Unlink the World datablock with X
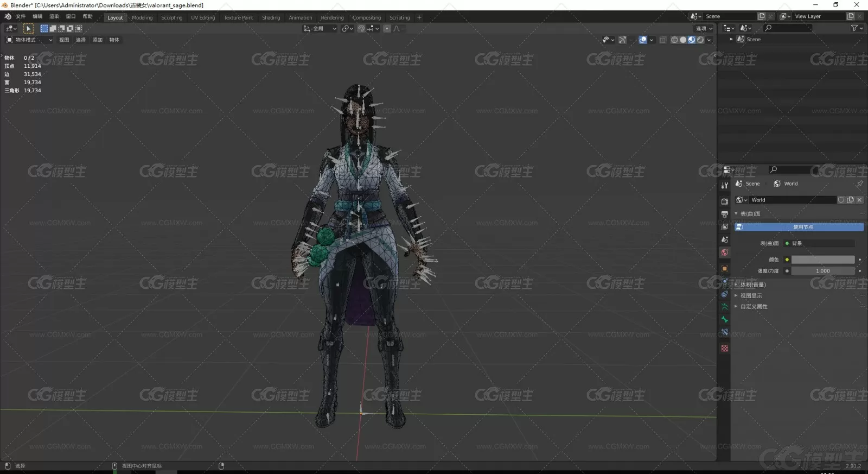Screen dimensions: 868x474 tap(859, 200)
